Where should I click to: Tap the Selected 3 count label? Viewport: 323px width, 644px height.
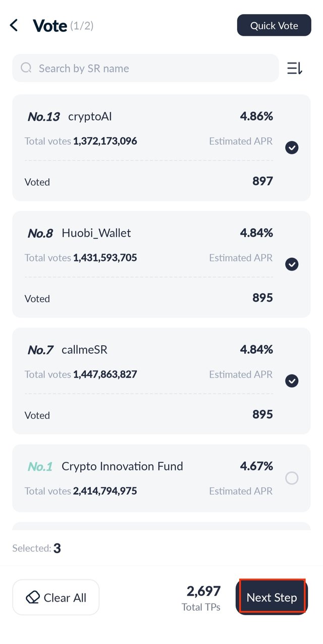(36, 548)
